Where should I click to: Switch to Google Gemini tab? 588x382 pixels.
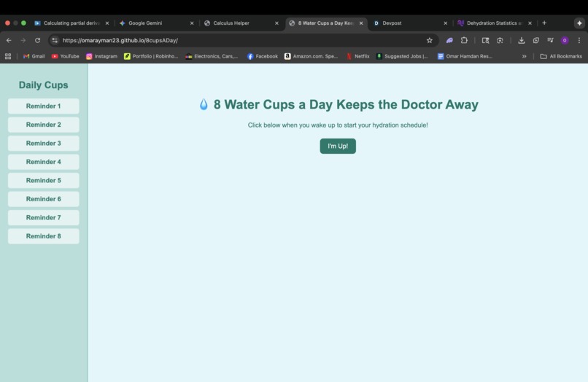click(x=154, y=23)
